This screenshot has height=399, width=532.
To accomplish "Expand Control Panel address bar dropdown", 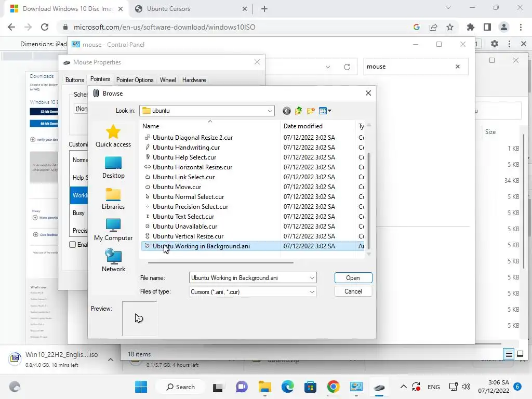I will [x=327, y=67].
